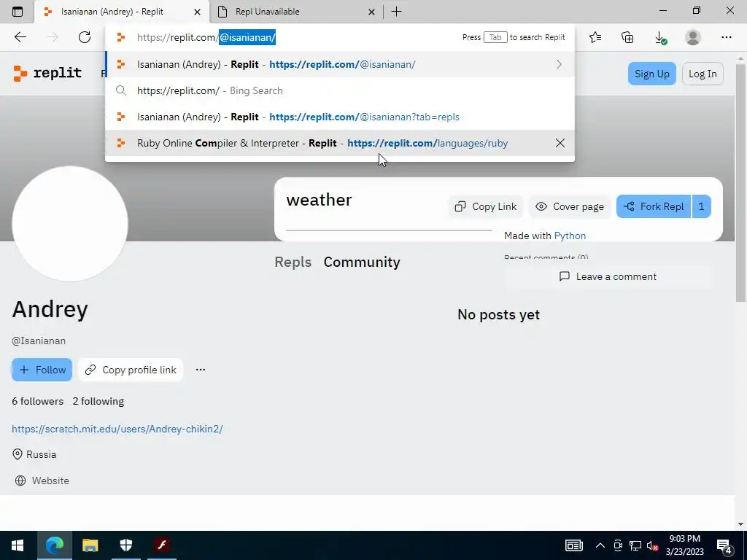Click the Sign Up button

coord(651,74)
